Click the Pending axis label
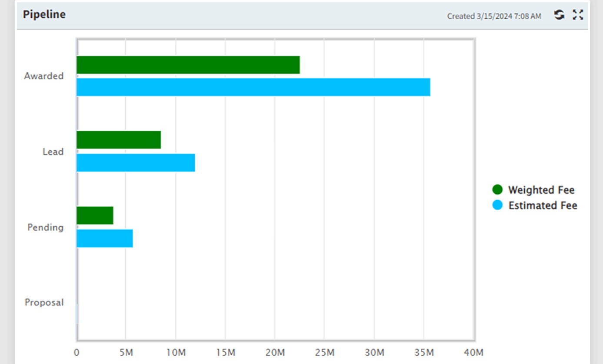This screenshot has width=603, height=364. tap(46, 227)
